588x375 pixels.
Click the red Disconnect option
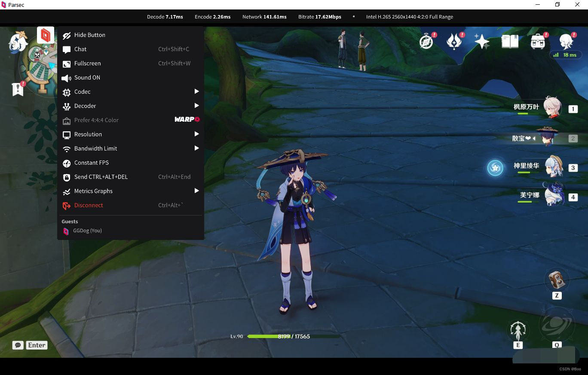pyautogui.click(x=89, y=205)
